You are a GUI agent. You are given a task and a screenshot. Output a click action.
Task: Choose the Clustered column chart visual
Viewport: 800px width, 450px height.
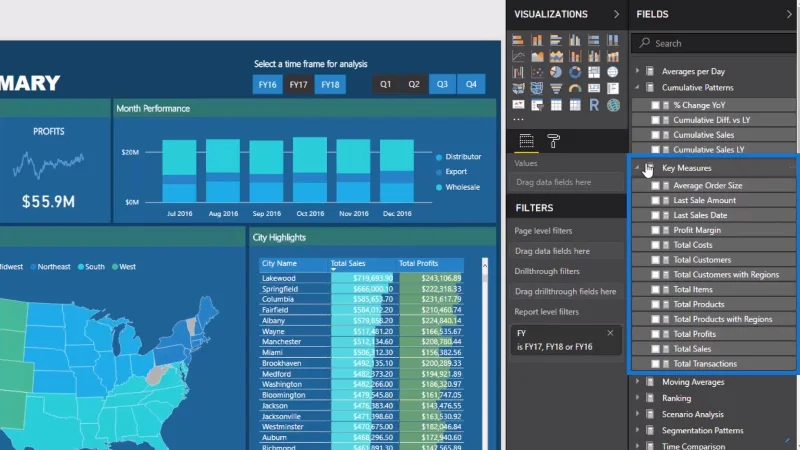click(x=575, y=40)
